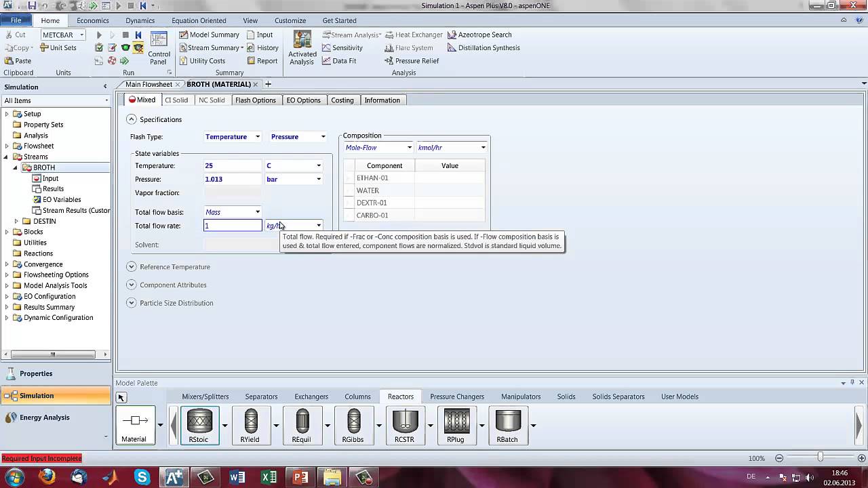Open the kmol/hr composition units dropdown
Viewport: 868px width, 488px height.
[483, 148]
